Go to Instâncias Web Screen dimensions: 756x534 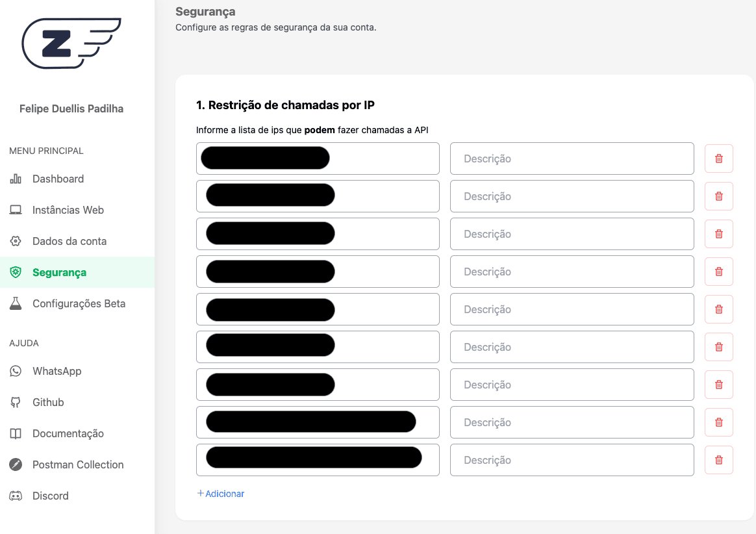pos(68,210)
